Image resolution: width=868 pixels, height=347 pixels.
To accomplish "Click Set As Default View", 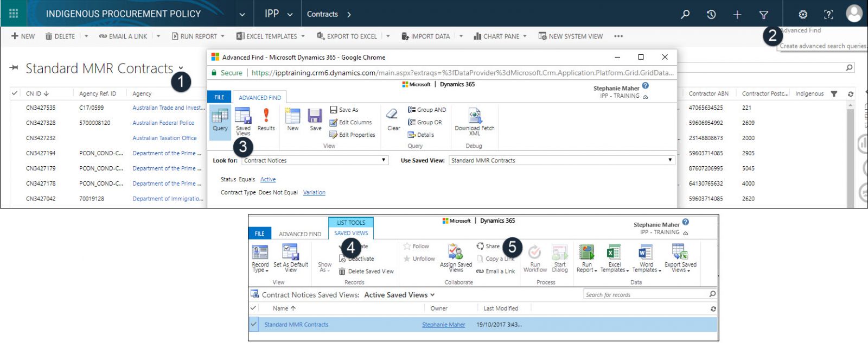I will 291,258.
